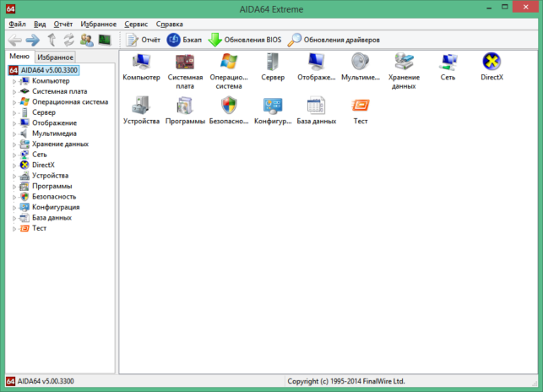
Task: Expand the Сеть tree node arrow
Action: (x=14, y=155)
